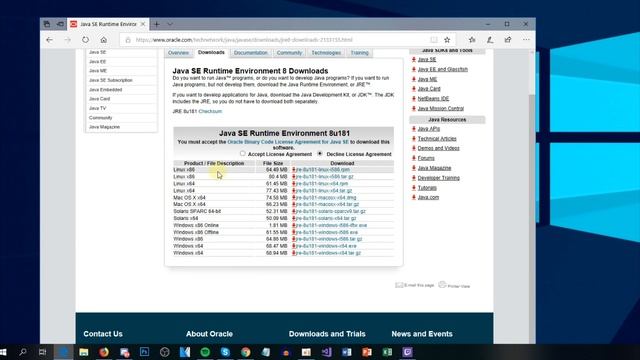Viewport: 640px width, 360px height.
Task: Click the browser forward arrow
Action: pos(68,40)
